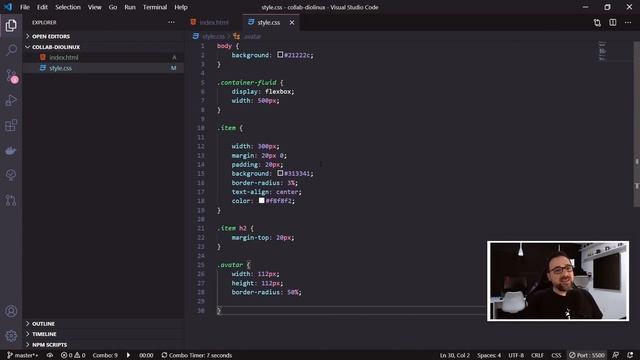Click the #21222c color swatch
The width and height of the screenshot is (640, 360).
(280, 55)
